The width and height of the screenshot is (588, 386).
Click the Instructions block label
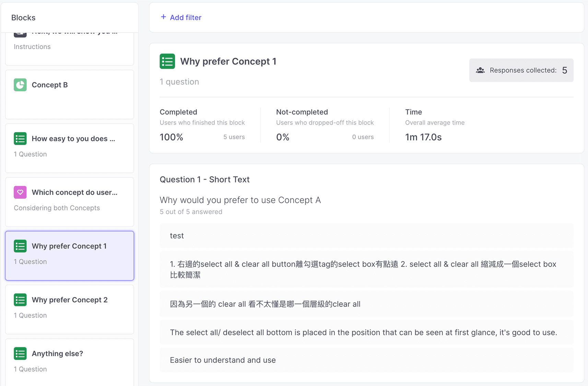32,47
